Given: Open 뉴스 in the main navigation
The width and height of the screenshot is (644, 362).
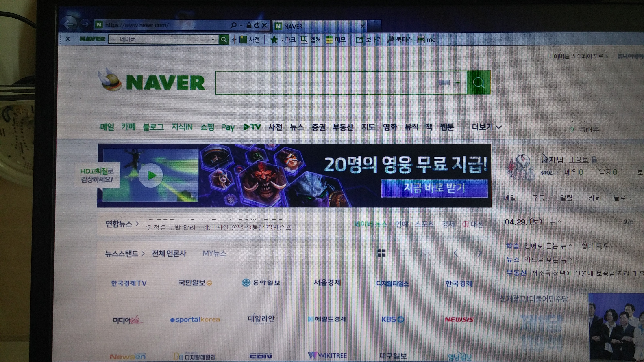Looking at the screenshot, I should (297, 127).
